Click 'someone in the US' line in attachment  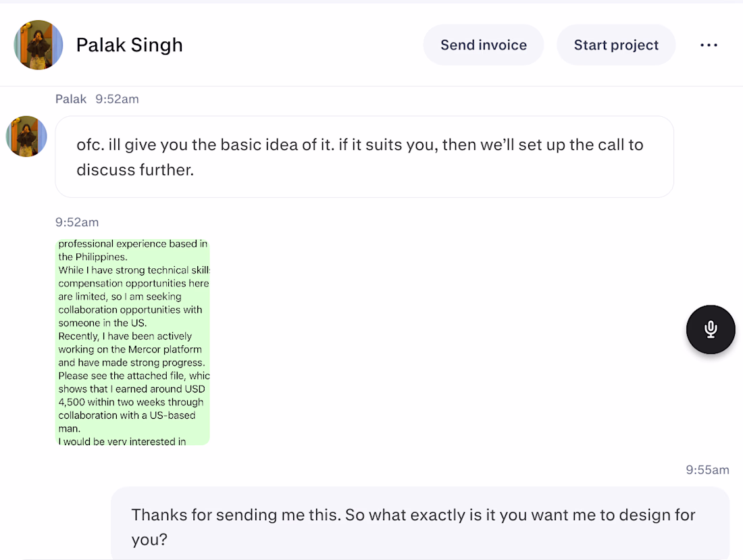point(103,323)
